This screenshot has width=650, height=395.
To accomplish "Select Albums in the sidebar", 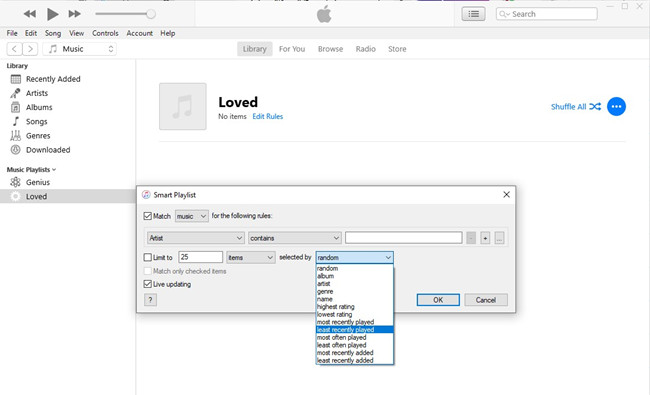I will pos(39,107).
